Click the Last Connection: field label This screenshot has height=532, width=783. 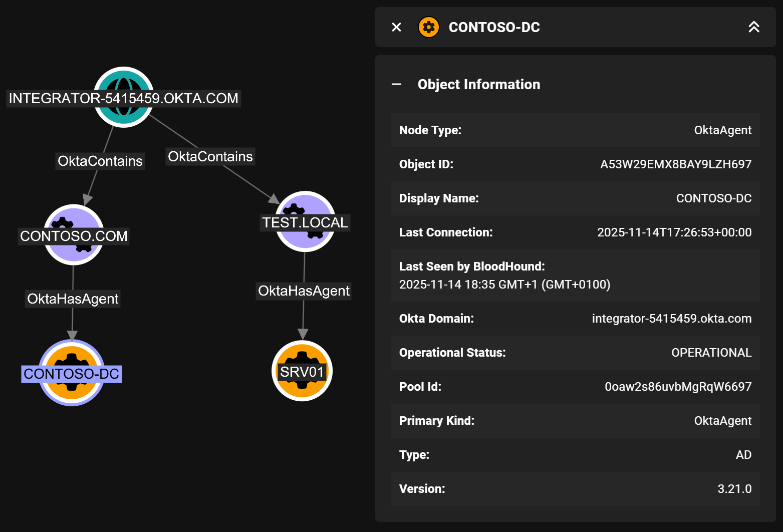click(x=446, y=232)
